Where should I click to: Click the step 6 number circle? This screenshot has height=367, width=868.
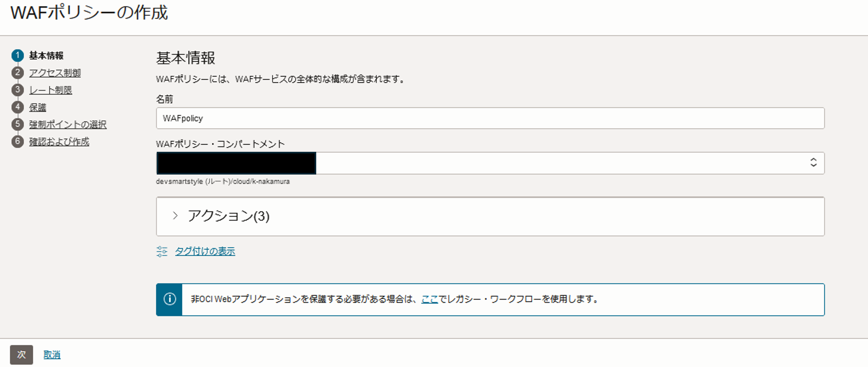18,141
